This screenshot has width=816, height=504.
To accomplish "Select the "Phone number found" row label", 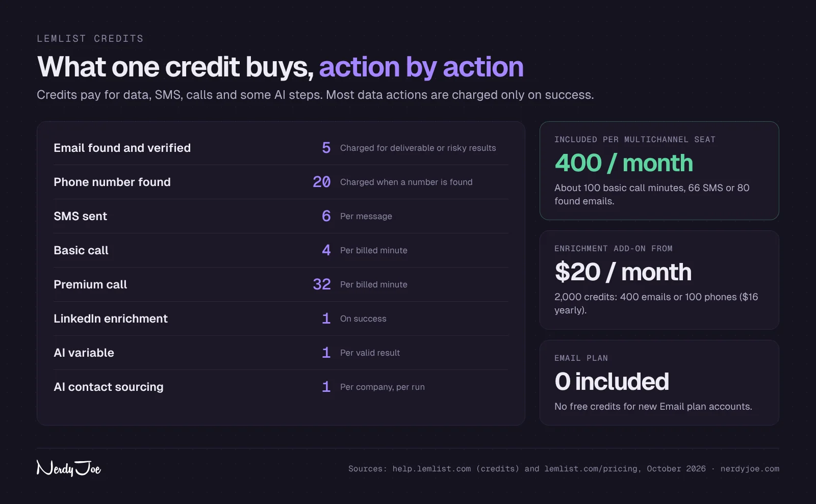I will (x=112, y=182).
